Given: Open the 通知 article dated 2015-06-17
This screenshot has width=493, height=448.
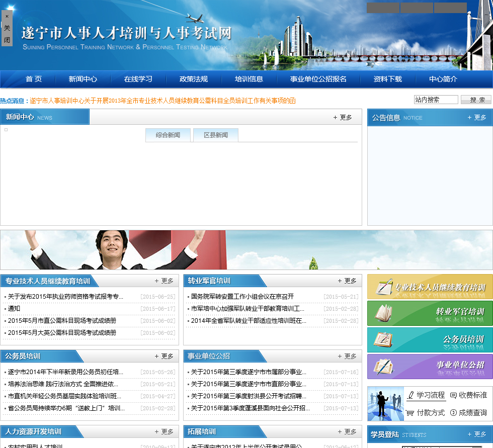Looking at the screenshot, I should tap(14, 309).
